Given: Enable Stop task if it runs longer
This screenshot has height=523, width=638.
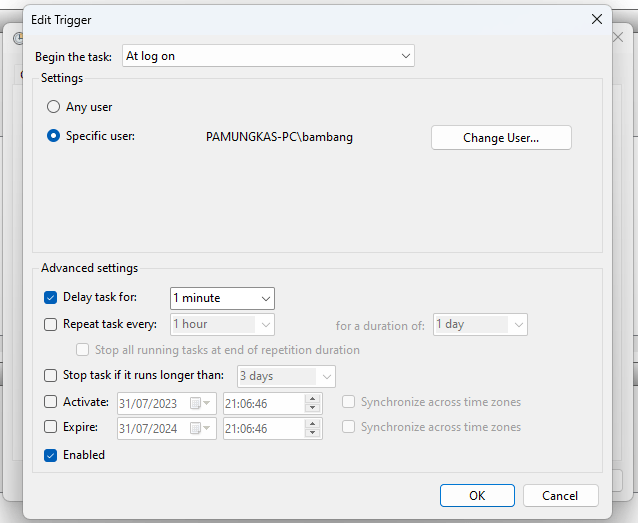Looking at the screenshot, I should click(51, 376).
